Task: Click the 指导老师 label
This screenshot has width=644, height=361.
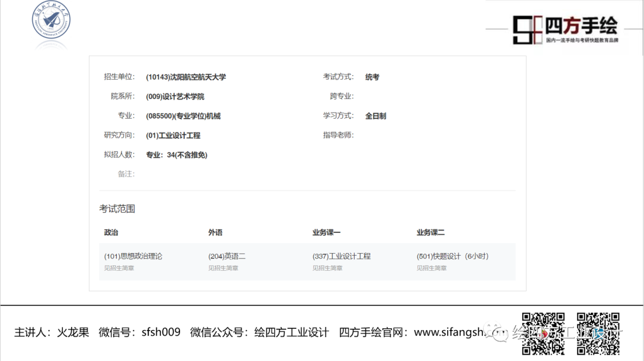Action: tap(338, 135)
